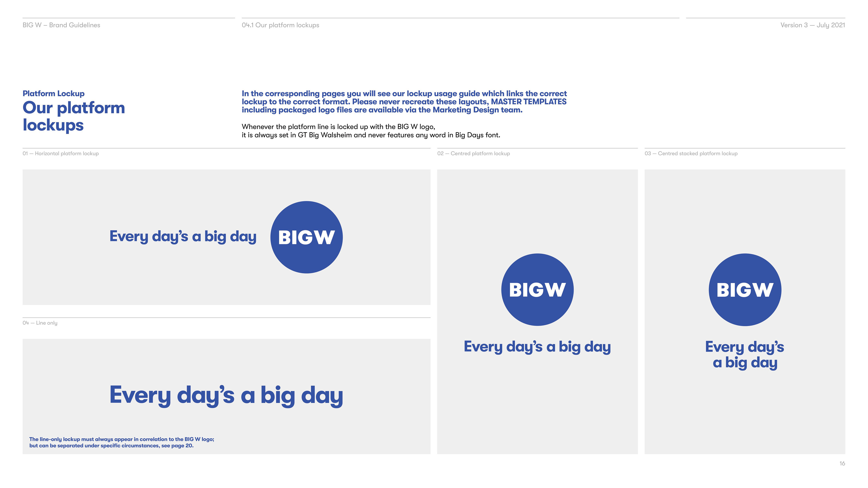Click tagline beside the horizontal lockup logo
This screenshot has height=488, width=868.
coord(183,236)
